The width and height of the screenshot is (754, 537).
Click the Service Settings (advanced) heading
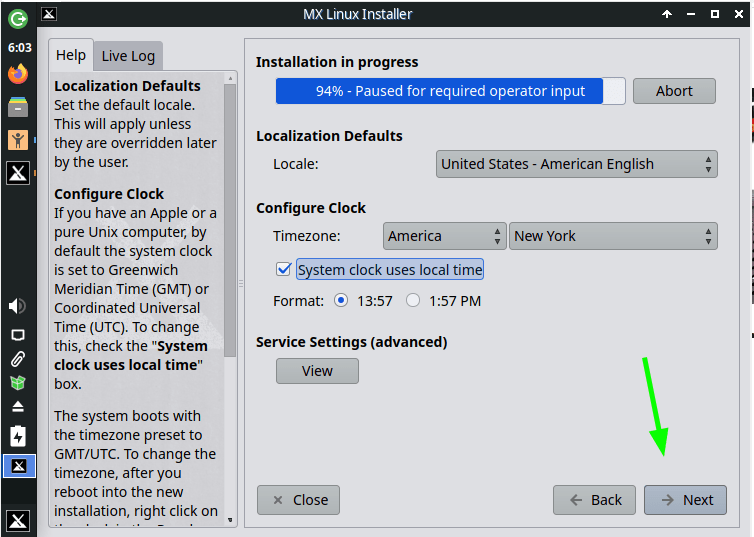[x=352, y=342]
